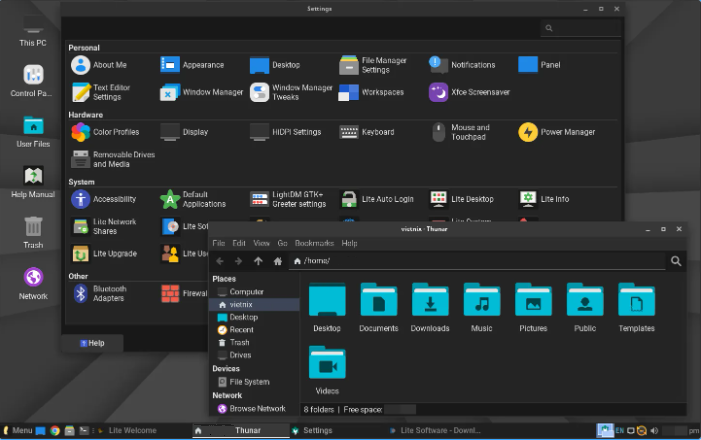701x440 pixels.
Task: Open Lite Upgrade
Action: [104, 254]
